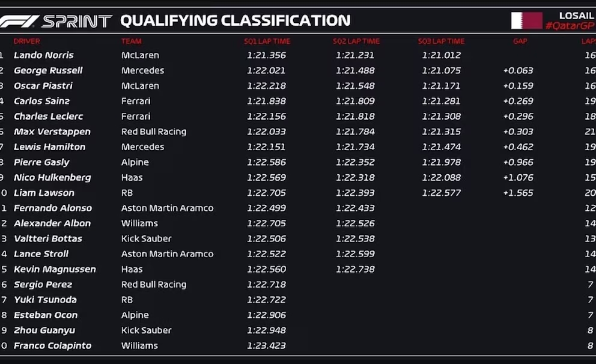Click Max Verstappen's Red Bull Racing team
Viewport: 596px width, 364px height.
pos(154,132)
